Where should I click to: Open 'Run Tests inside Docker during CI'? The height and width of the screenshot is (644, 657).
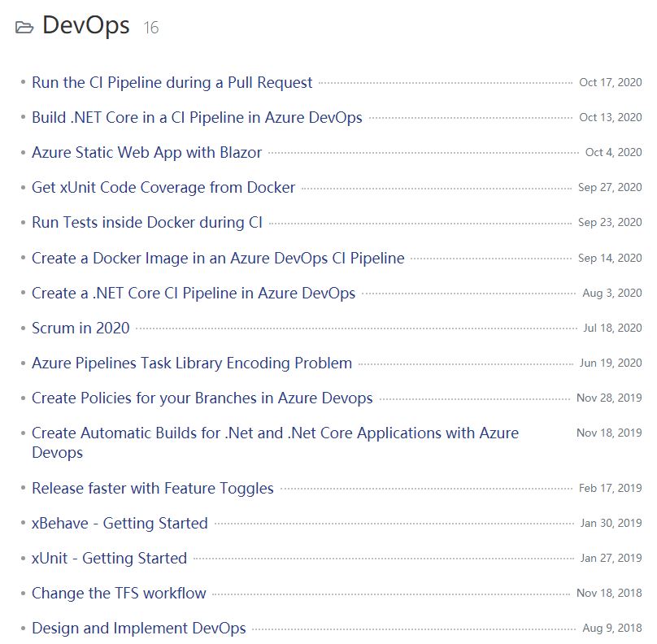147,222
